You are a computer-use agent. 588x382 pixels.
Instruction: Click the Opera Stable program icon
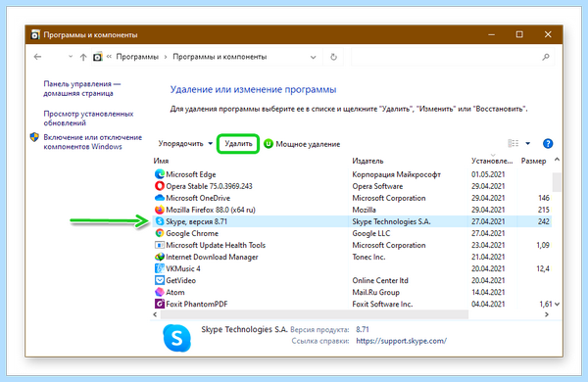(x=160, y=186)
